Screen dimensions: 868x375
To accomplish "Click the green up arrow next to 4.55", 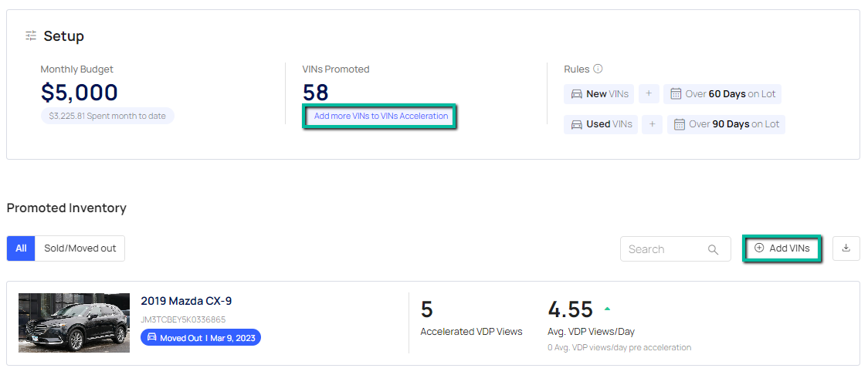I will click(607, 309).
